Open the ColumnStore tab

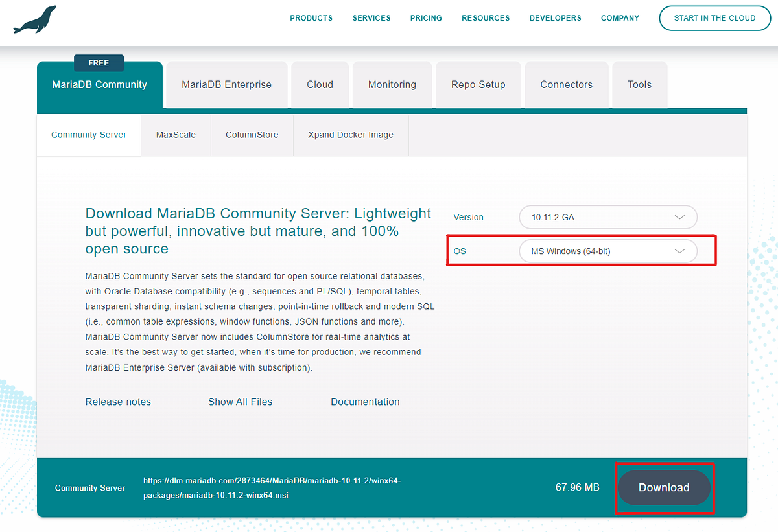pos(252,135)
